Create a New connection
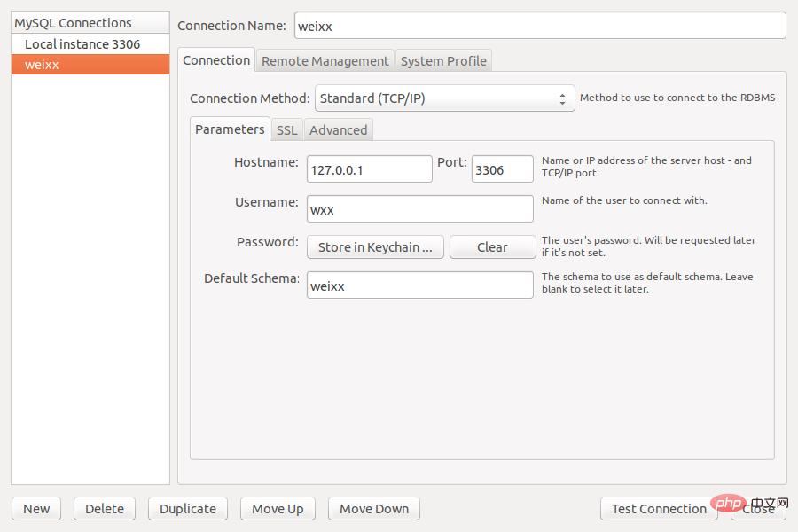Image resolution: width=798 pixels, height=532 pixels. click(x=36, y=509)
